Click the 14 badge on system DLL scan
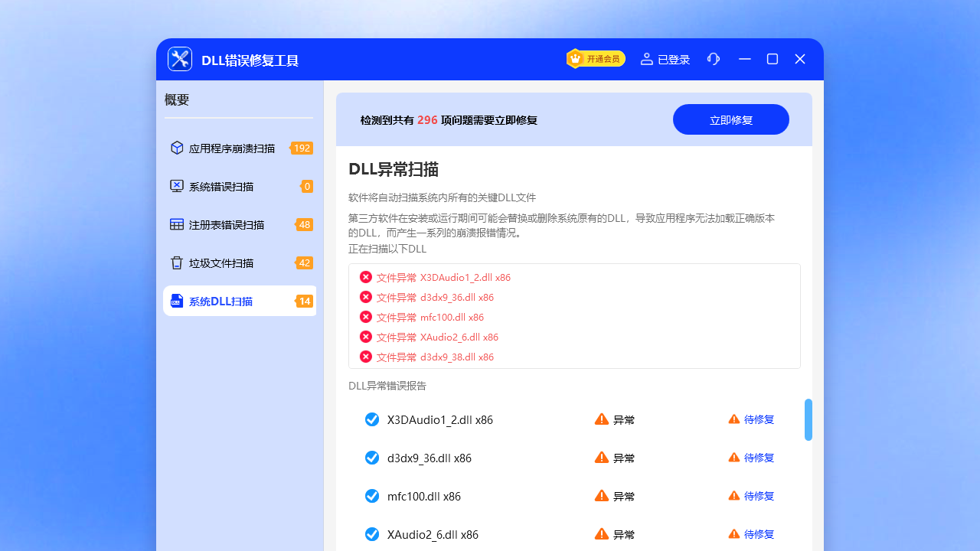The width and height of the screenshot is (980, 551). pos(304,301)
